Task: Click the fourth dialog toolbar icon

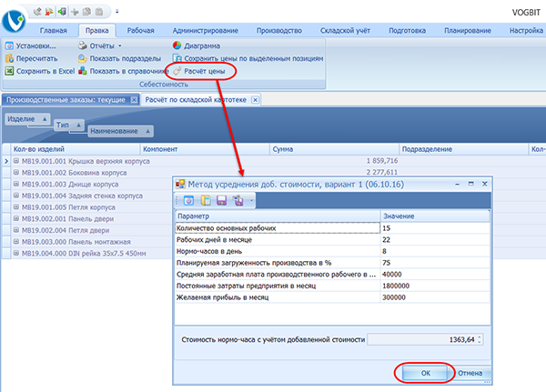Action: pos(238,200)
